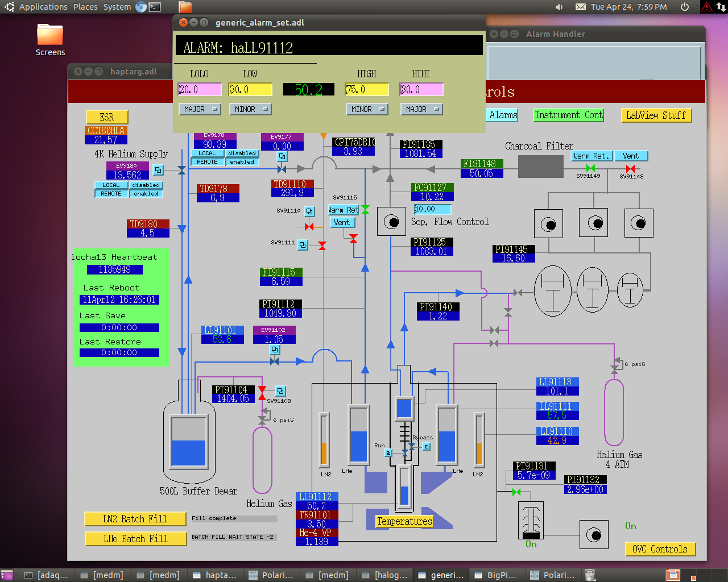Click the LHe level gauge left of separator

tap(358, 434)
